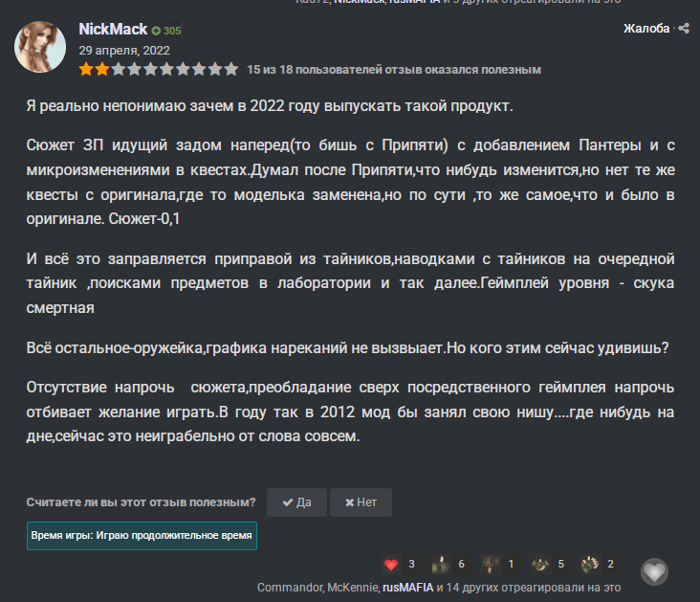The width and height of the screenshot is (700, 602).
Task: Click the 'Считаете ли вы этот отзыв полезным?' text
Action: tap(142, 502)
